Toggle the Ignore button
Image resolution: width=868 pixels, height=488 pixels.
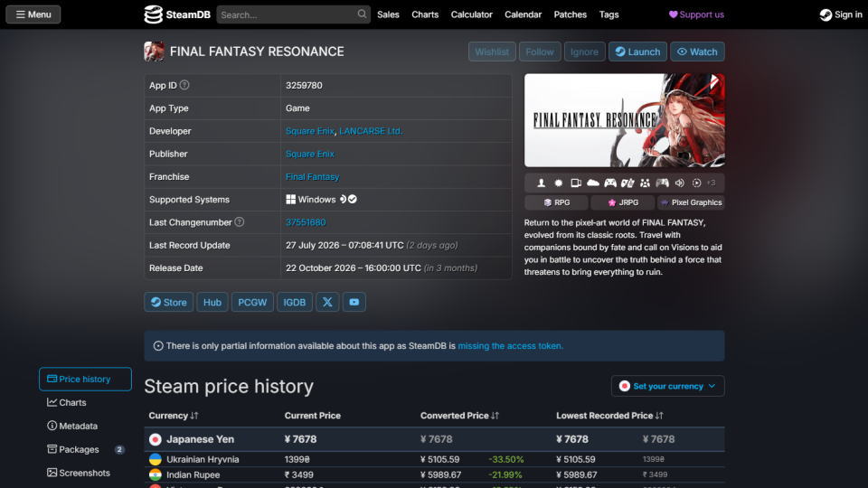584,52
